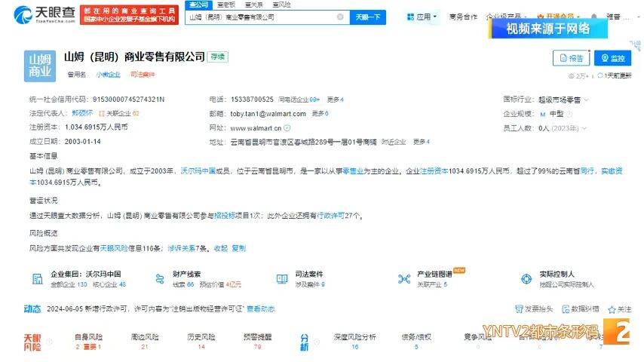The height and width of the screenshot is (362, 644).
Task: Click the 关联企业 62 link
Action: tap(119, 113)
